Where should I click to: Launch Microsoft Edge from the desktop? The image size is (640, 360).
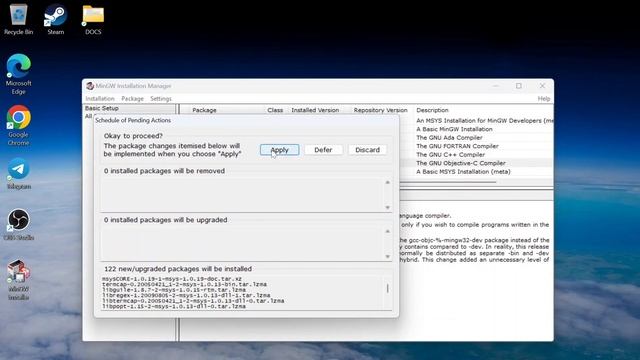(18, 74)
